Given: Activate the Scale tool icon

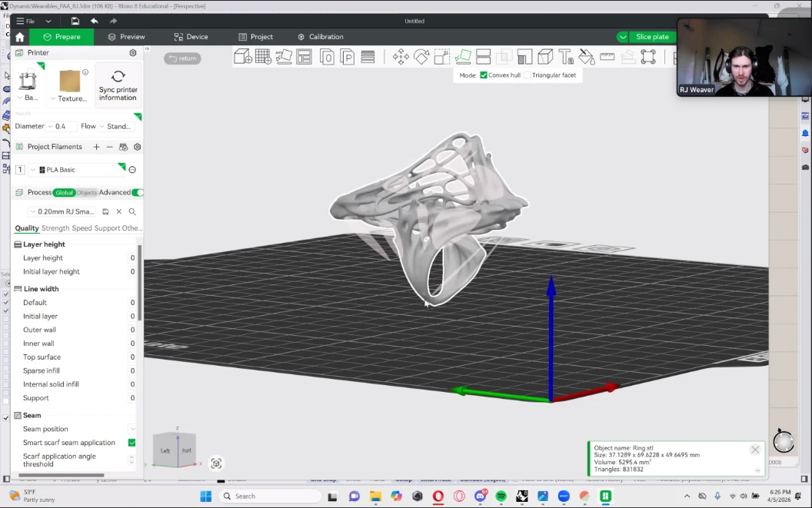Looking at the screenshot, I should click(442, 57).
